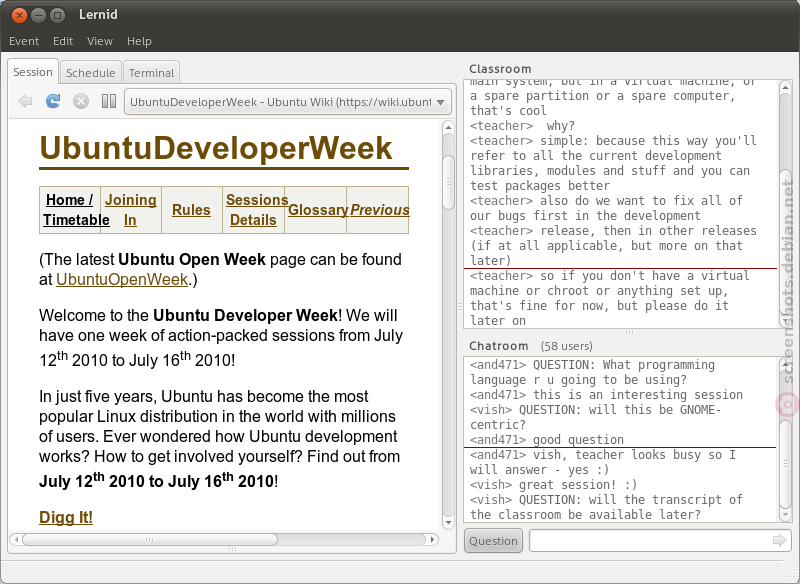The width and height of the screenshot is (800, 584).
Task: Click the pause icon in the browser toolbar
Action: point(109,101)
